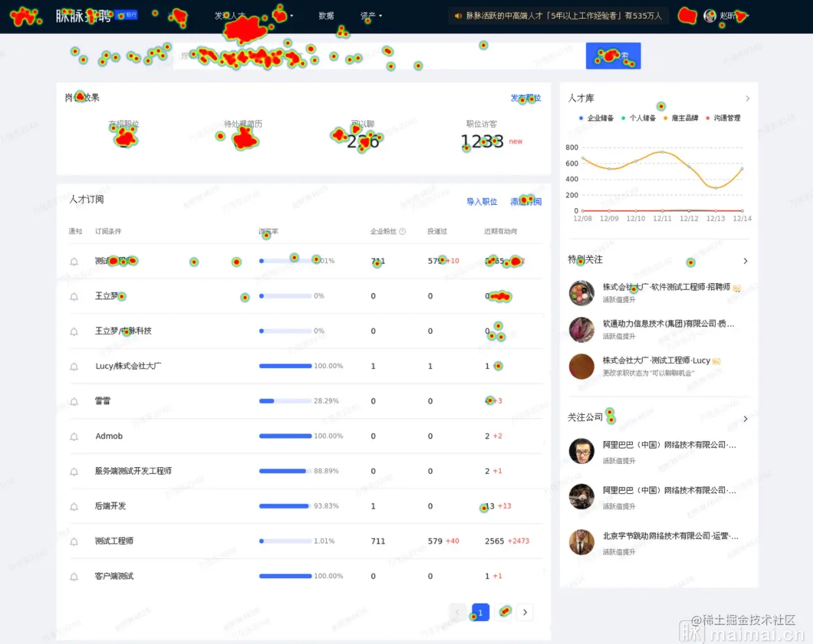The width and height of the screenshot is (813, 644).
Task: Click the 1233 job visitors number
Action: 482,142
